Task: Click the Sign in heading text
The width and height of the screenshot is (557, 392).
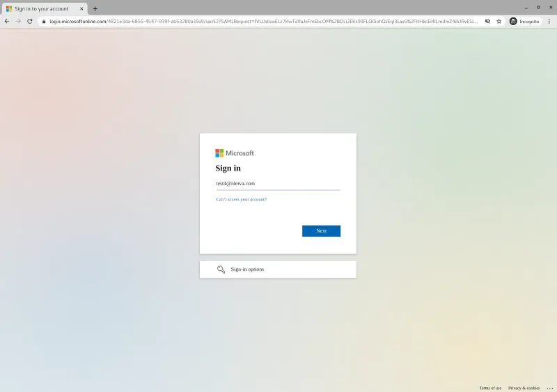Action: click(228, 168)
